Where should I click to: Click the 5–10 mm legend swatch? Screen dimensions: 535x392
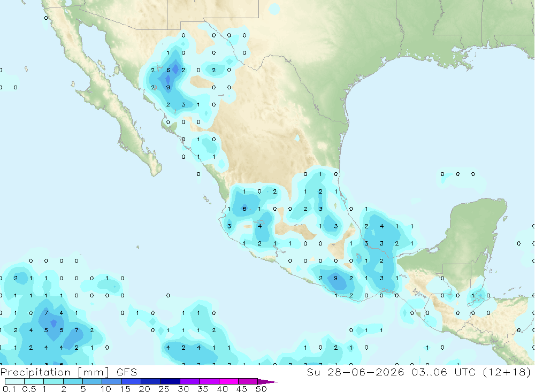pyautogui.click(x=93, y=381)
